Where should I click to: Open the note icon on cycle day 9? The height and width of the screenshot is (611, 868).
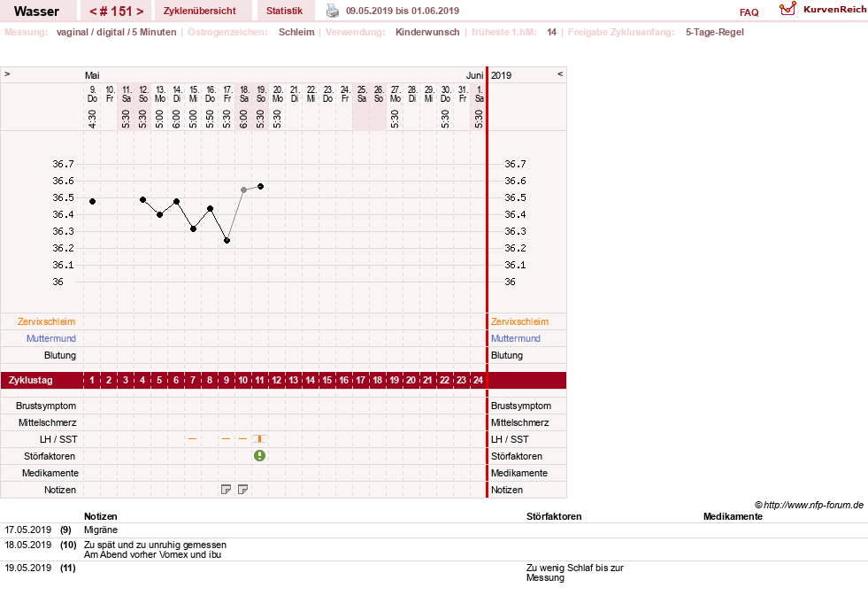click(226, 490)
